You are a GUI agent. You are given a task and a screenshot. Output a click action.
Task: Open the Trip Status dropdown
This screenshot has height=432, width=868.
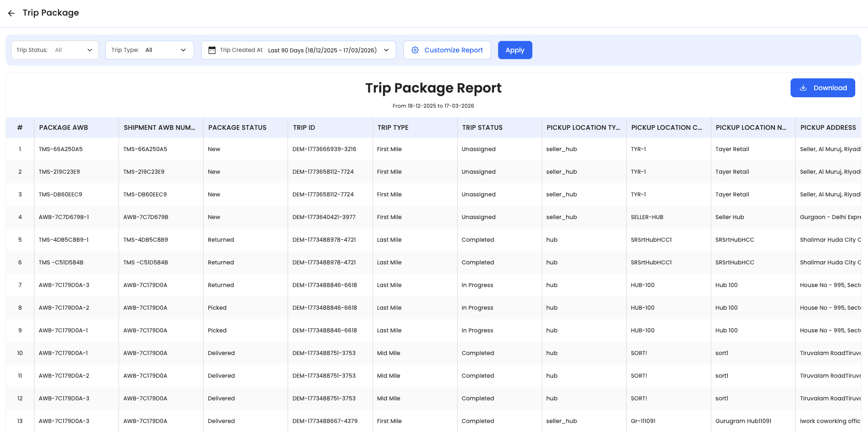point(55,50)
